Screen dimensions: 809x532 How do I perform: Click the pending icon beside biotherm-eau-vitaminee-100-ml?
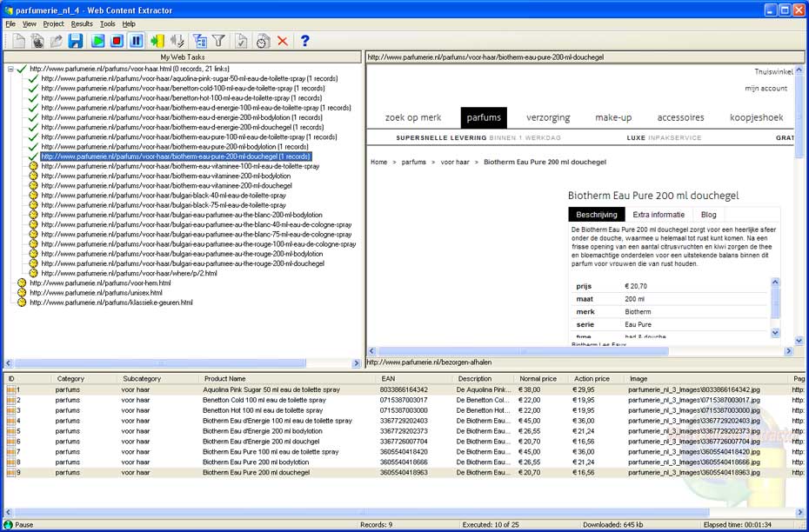34,166
